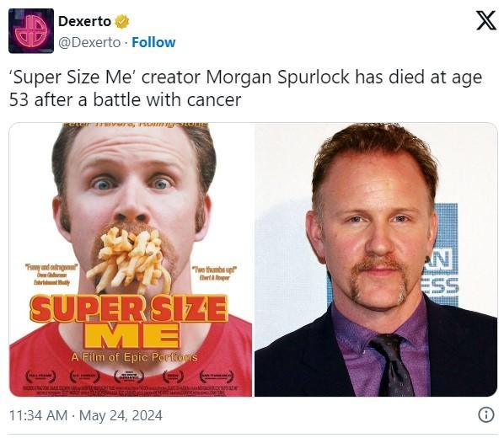Click the middle festival laurel on poster
Image resolution: width=504 pixels, height=438 pixels.
click(x=129, y=376)
